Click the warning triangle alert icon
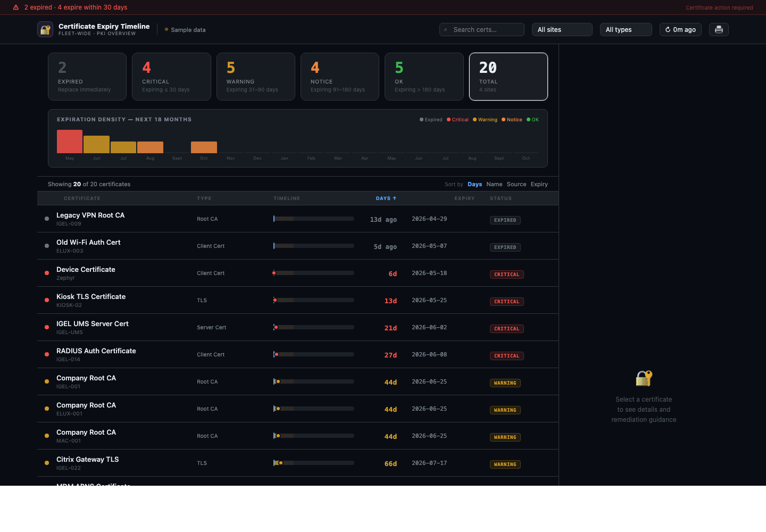766x532 pixels. click(x=16, y=7)
